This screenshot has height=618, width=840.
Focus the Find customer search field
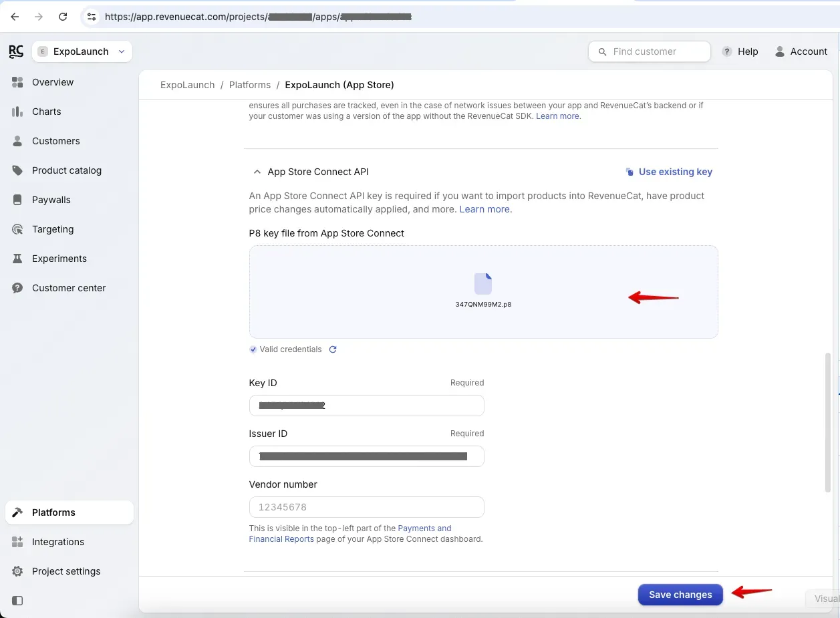650,51
